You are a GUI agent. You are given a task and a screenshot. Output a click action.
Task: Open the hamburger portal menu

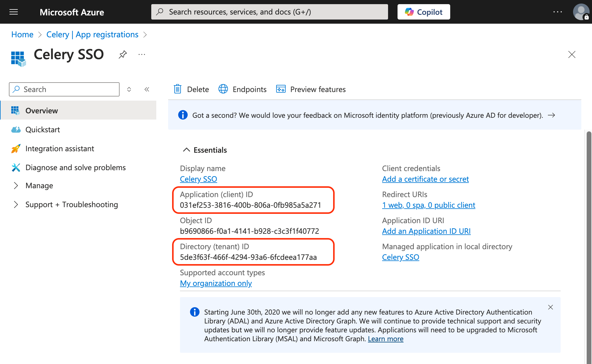coord(14,12)
